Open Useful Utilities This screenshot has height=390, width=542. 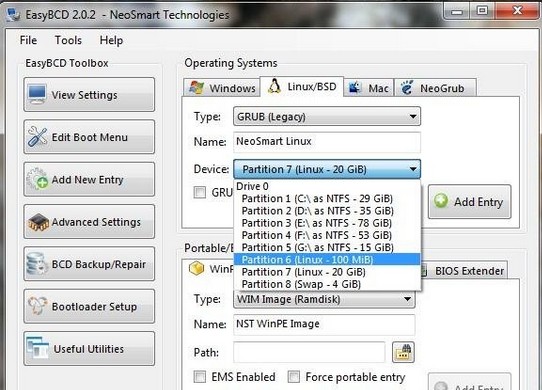click(x=89, y=349)
